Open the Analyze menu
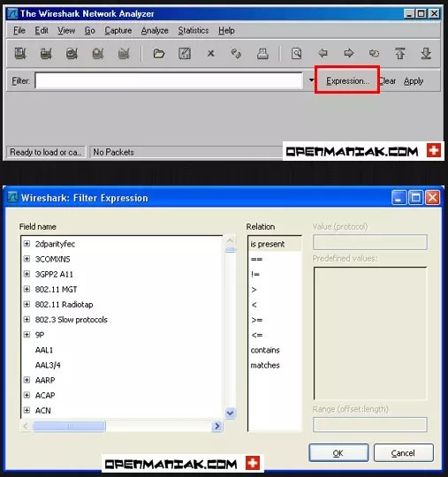 [155, 30]
